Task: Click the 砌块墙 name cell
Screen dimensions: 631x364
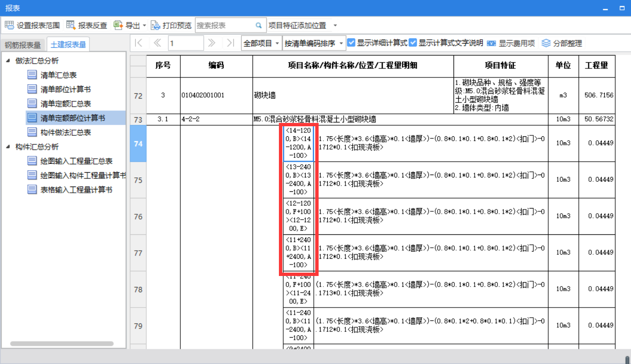Action: pyautogui.click(x=353, y=96)
